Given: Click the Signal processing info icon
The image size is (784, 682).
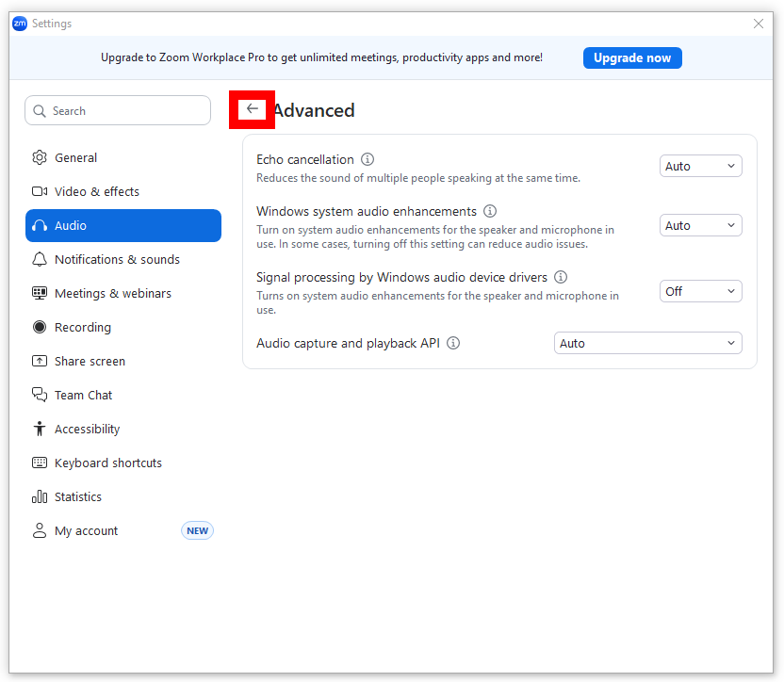Looking at the screenshot, I should [x=561, y=277].
